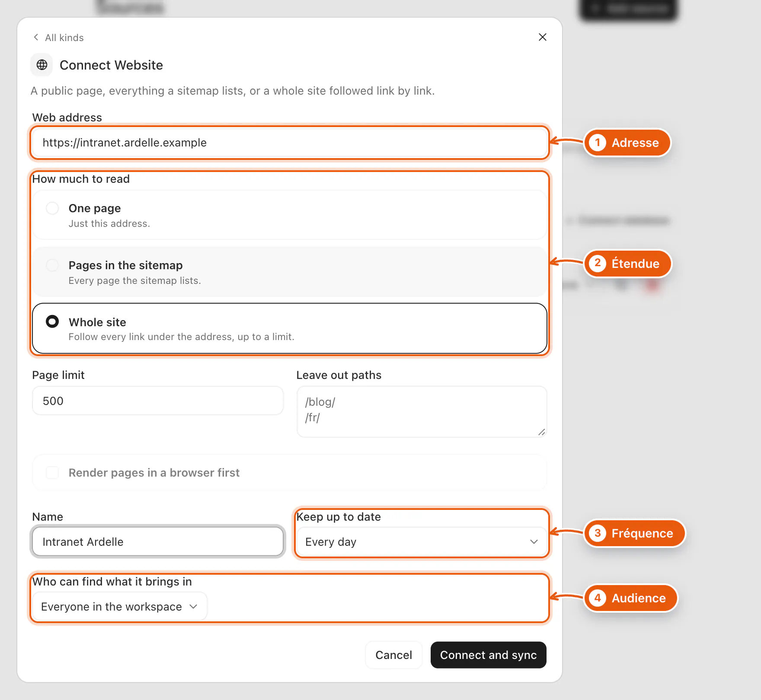The image size is (761, 700).
Task: Click the Connect Website heading
Action: coord(111,65)
